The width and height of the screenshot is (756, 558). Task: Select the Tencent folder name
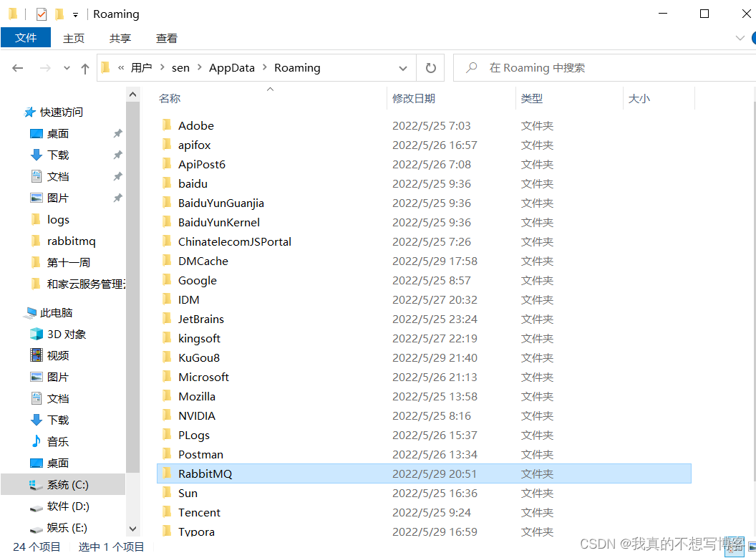click(x=199, y=513)
